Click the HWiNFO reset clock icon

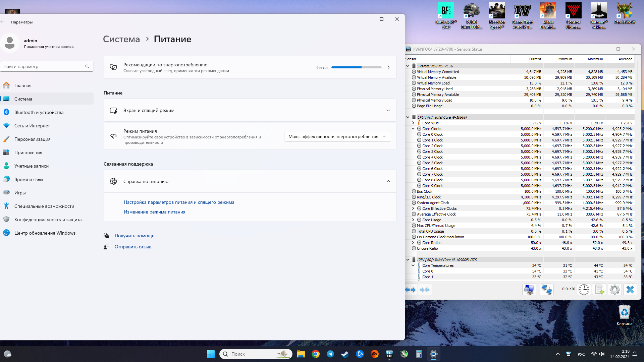[584, 290]
